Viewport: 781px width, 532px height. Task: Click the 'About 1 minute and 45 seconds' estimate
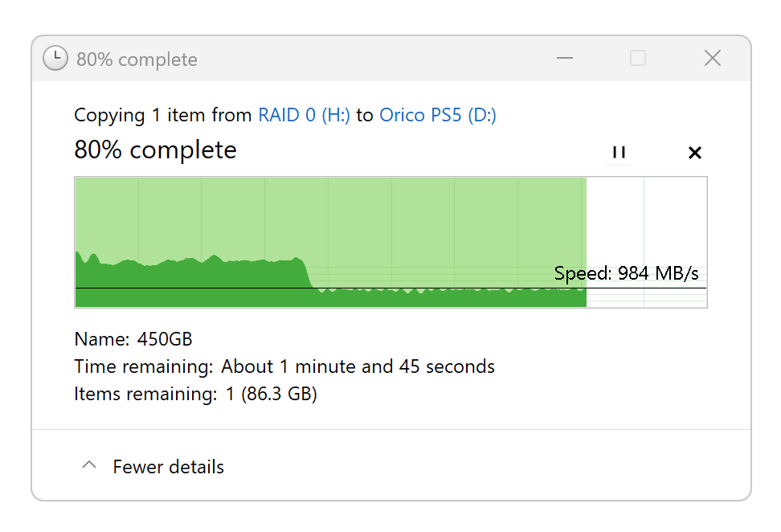(x=358, y=367)
